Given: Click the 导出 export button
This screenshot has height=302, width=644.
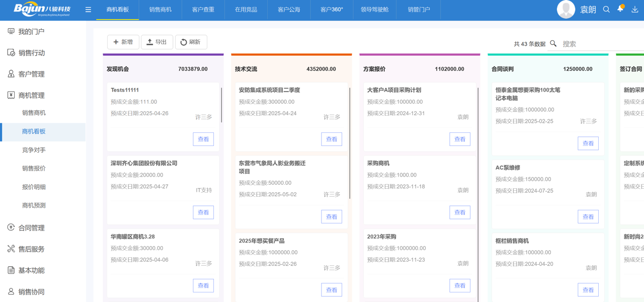Looking at the screenshot, I should click(157, 42).
